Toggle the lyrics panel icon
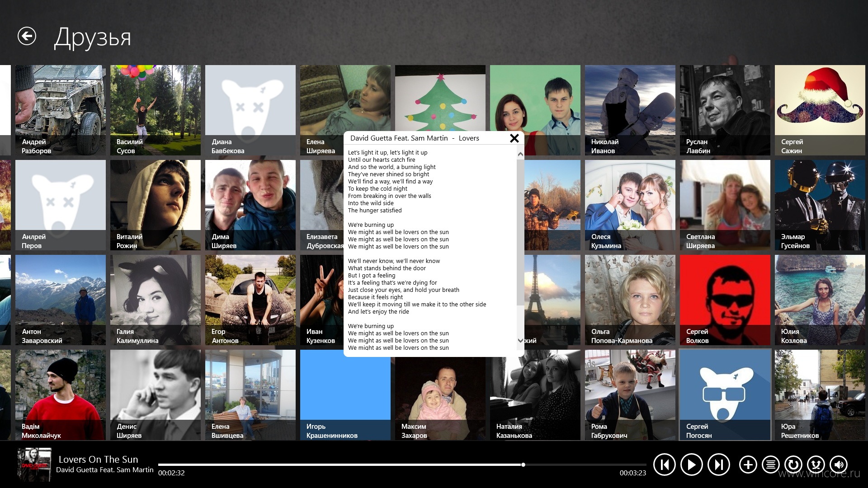Viewport: 868px width, 488px height. point(771,465)
